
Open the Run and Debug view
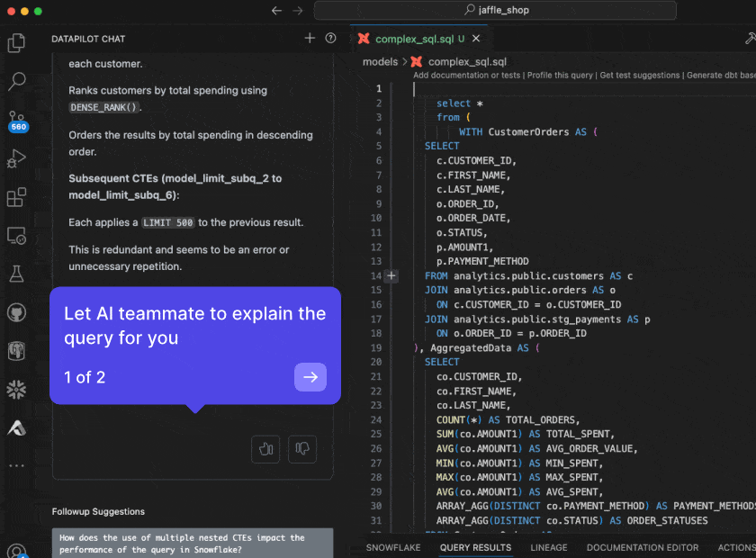pos(16,159)
